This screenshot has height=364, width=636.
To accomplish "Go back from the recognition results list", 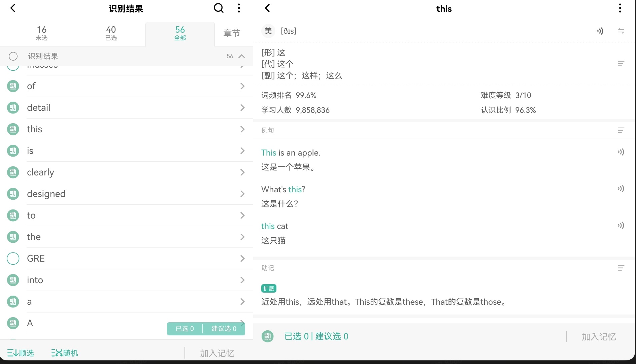I will tap(13, 8).
